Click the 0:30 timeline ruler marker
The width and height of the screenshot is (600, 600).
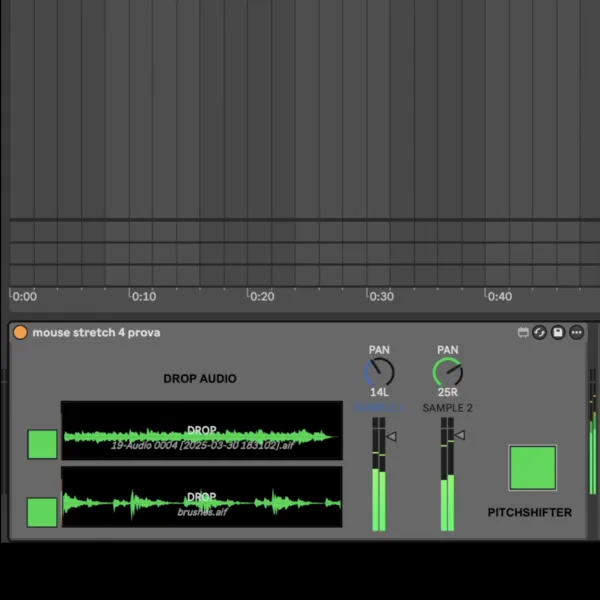tap(380, 296)
